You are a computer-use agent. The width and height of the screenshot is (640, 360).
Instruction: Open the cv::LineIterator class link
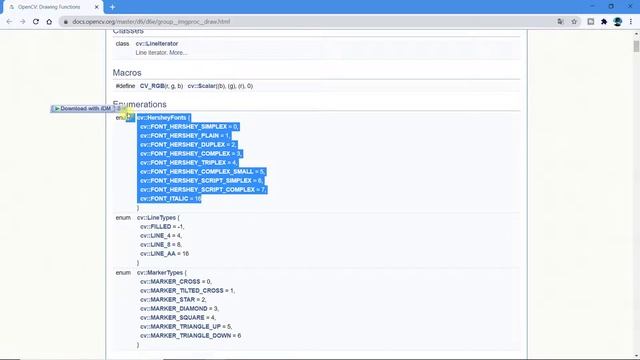pos(157,44)
